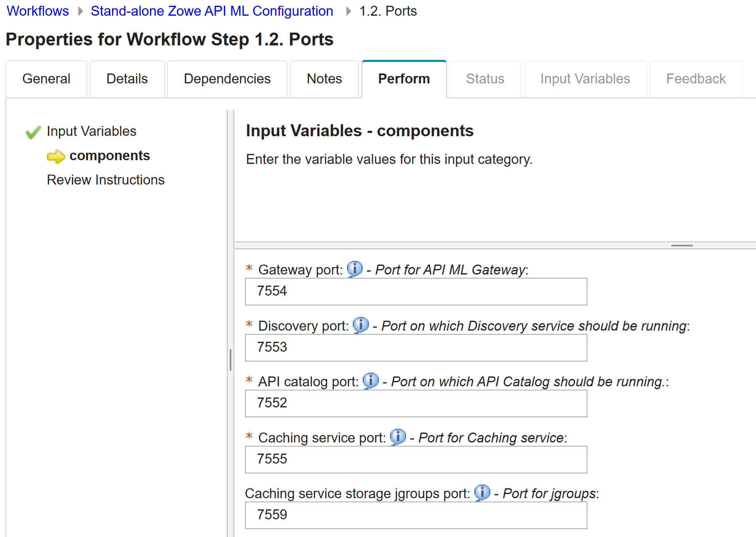Switch to the General tab

click(46, 78)
